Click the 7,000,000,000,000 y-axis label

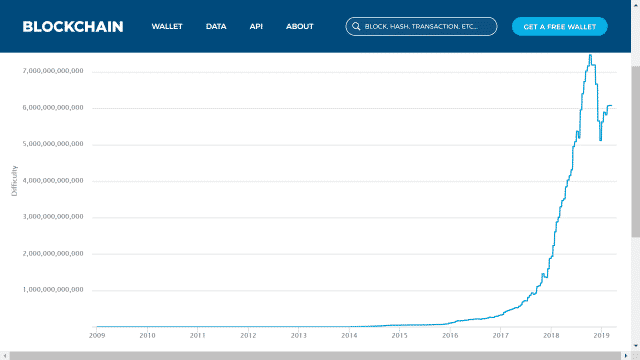point(53,71)
